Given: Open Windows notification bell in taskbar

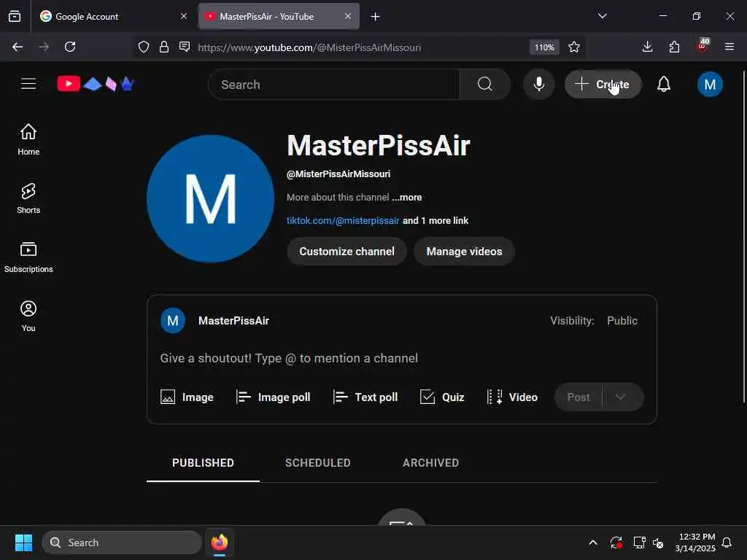Looking at the screenshot, I should tap(727, 542).
